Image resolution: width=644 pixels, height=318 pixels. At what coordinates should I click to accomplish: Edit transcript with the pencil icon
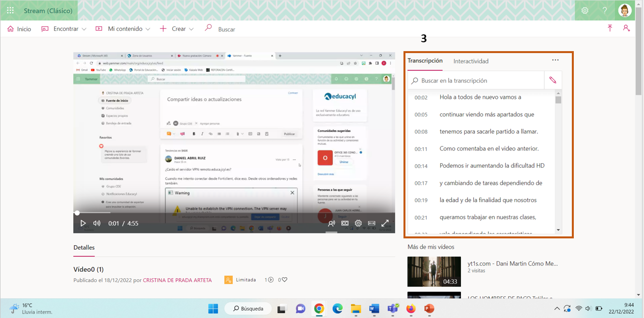pyautogui.click(x=553, y=80)
